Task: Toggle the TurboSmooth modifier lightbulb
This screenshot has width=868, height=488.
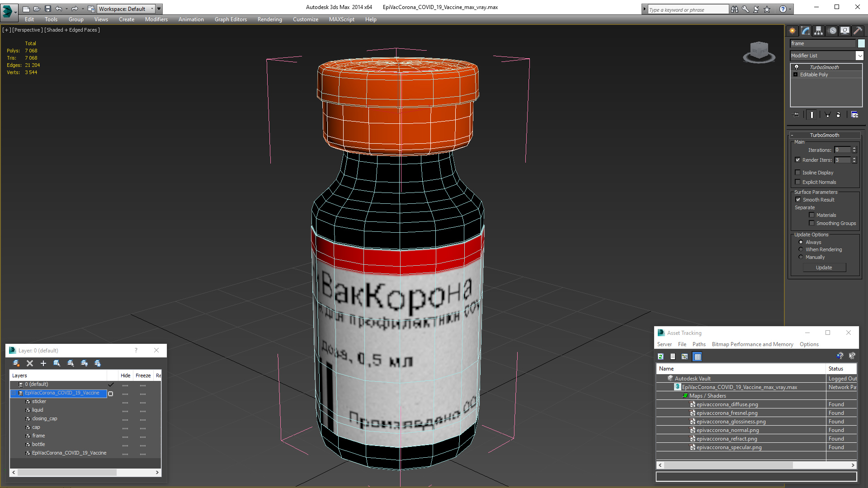Action: (x=797, y=67)
